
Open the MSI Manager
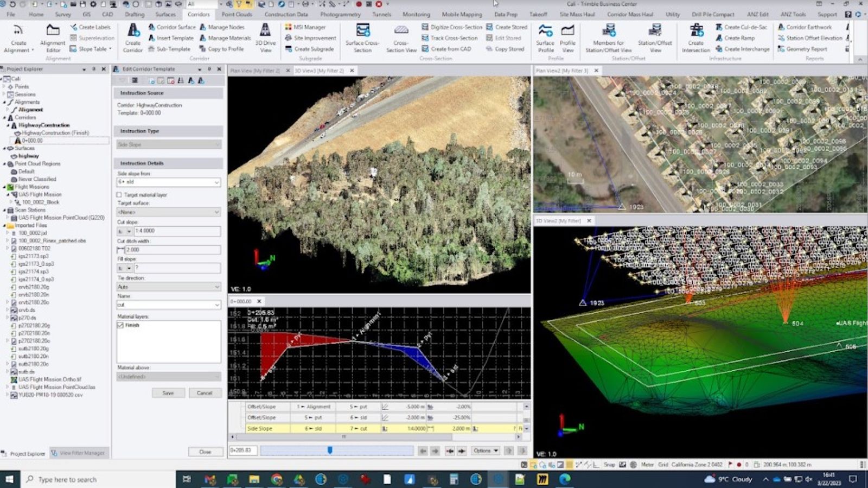click(x=305, y=27)
